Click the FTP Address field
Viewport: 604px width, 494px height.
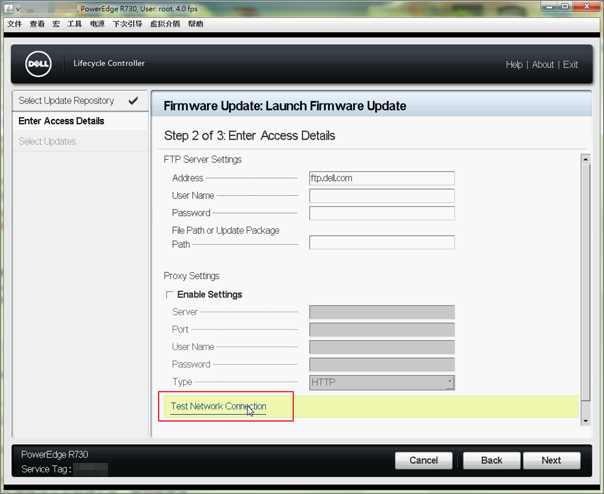click(382, 178)
